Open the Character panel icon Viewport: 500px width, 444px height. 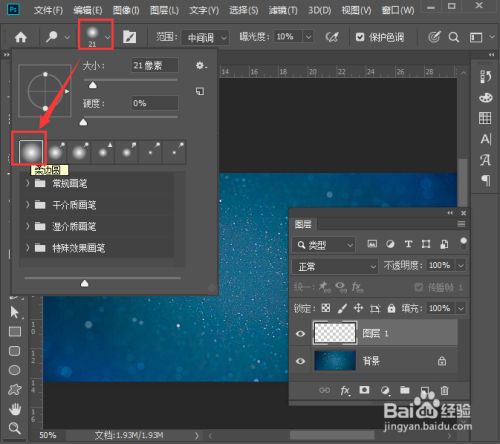coord(486,139)
